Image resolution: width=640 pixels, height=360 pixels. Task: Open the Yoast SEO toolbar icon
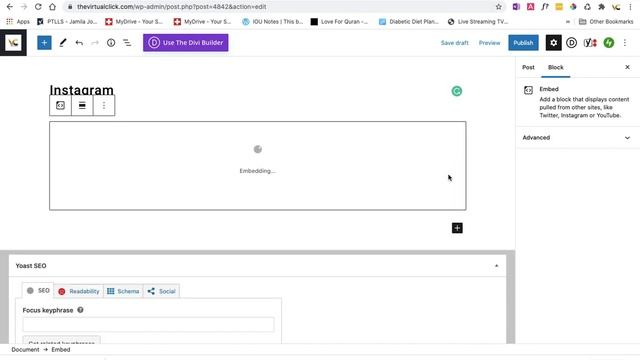click(590, 42)
